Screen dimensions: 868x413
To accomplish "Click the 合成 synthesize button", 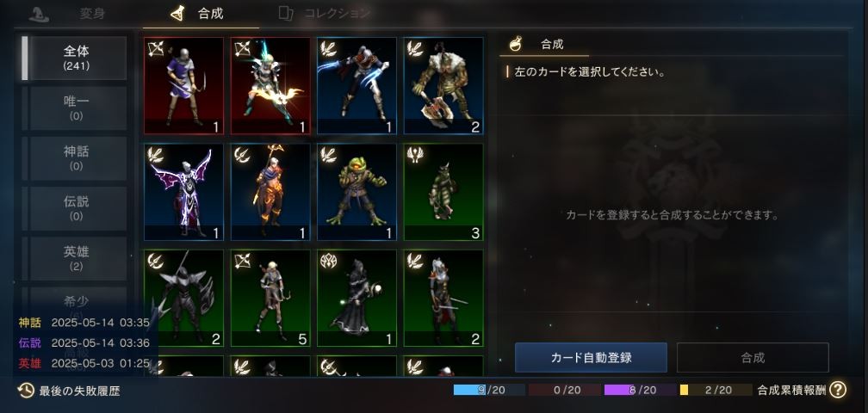I will (x=753, y=358).
